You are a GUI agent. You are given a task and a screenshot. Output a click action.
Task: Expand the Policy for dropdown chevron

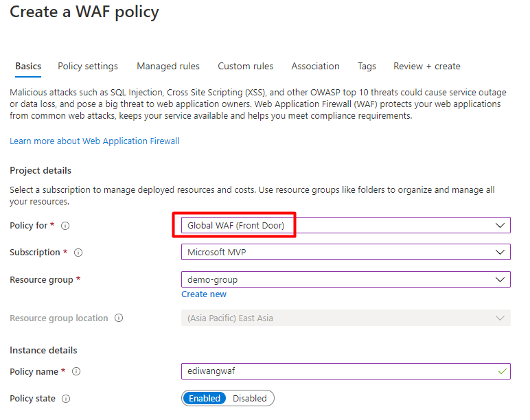[500, 225]
